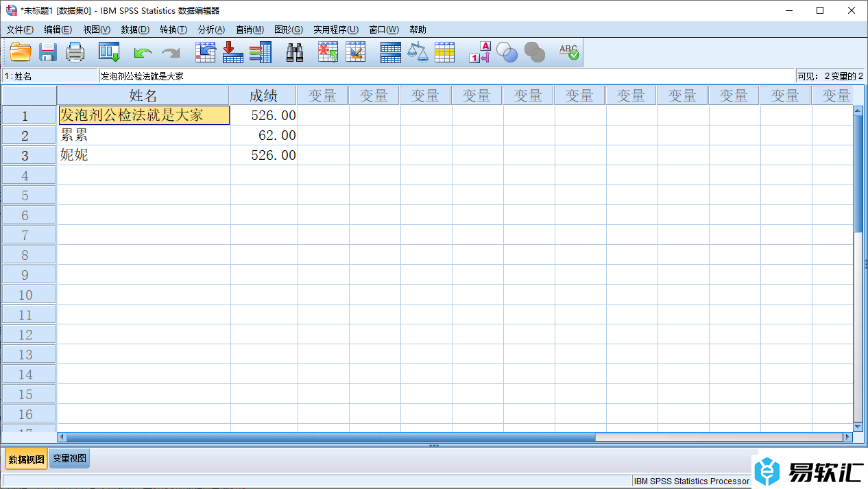Switch to the 变量视图 tab

[69, 458]
